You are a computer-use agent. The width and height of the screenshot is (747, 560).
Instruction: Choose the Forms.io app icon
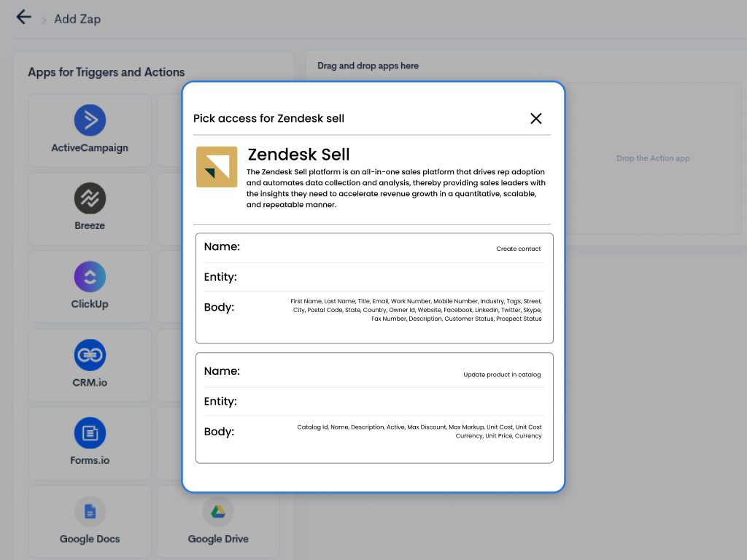tap(90, 433)
